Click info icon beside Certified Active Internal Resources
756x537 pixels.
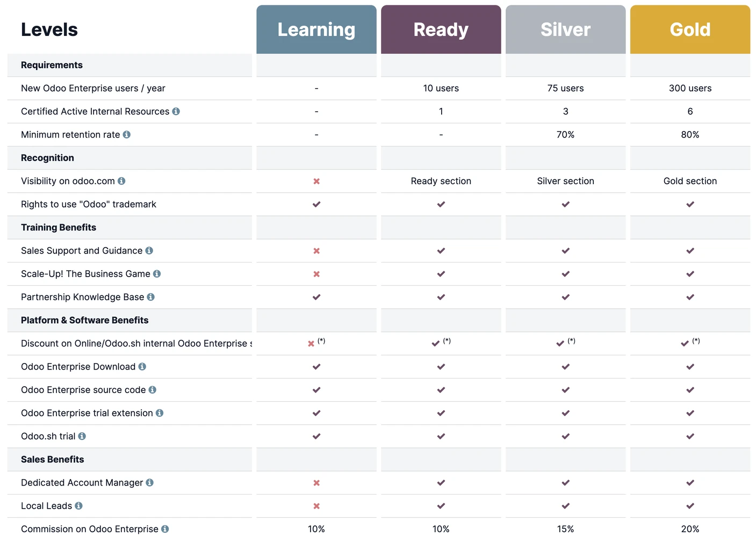(x=176, y=111)
